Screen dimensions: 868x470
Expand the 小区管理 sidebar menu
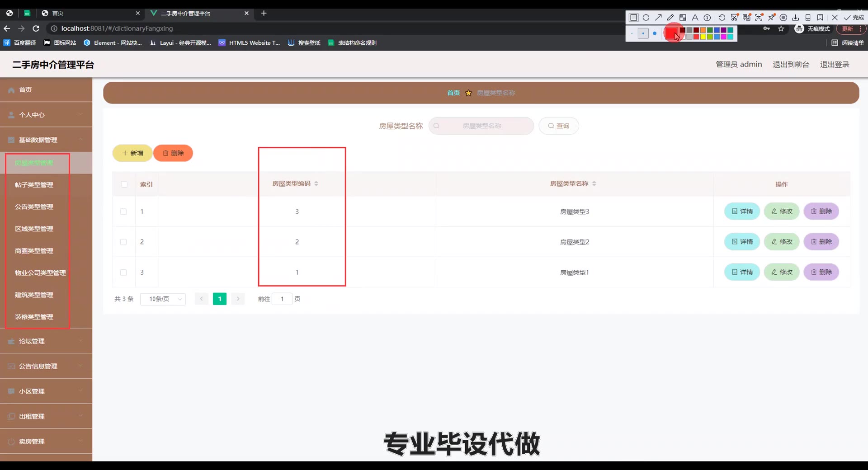(x=46, y=391)
